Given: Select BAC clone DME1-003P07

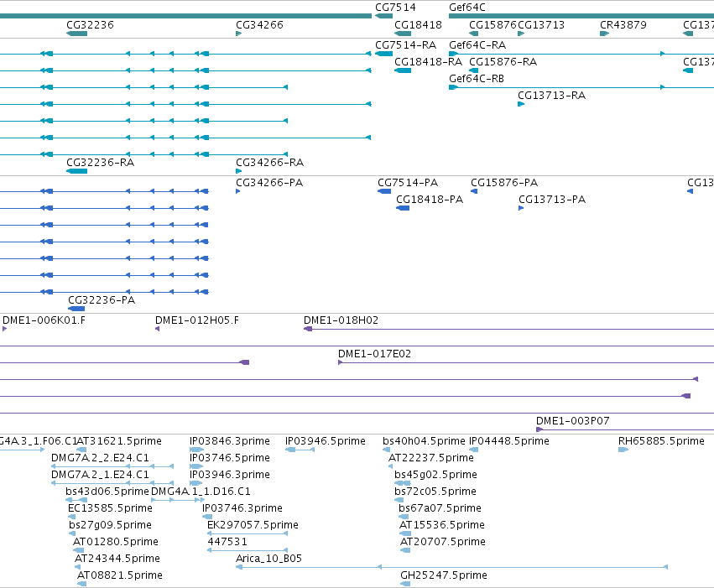Looking at the screenshot, I should pyautogui.click(x=572, y=420).
